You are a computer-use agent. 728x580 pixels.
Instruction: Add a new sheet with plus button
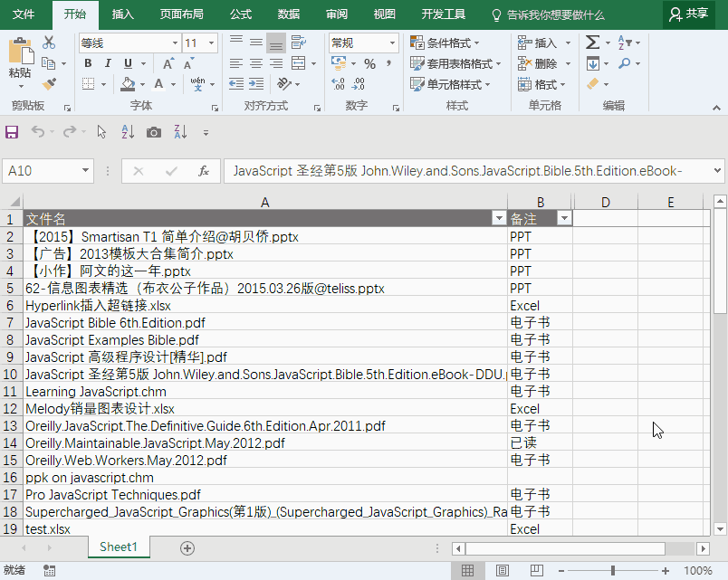187,548
